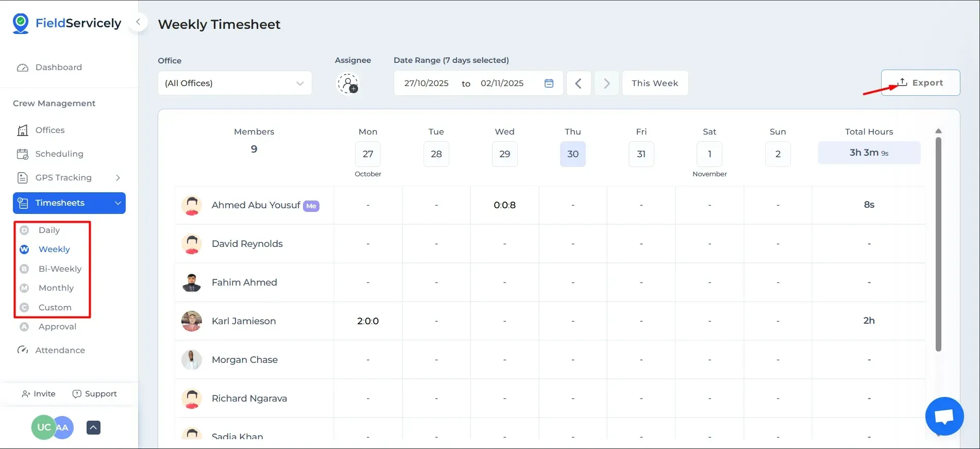Open the date range calendar icon
The width and height of the screenshot is (980, 449).
pyautogui.click(x=549, y=84)
